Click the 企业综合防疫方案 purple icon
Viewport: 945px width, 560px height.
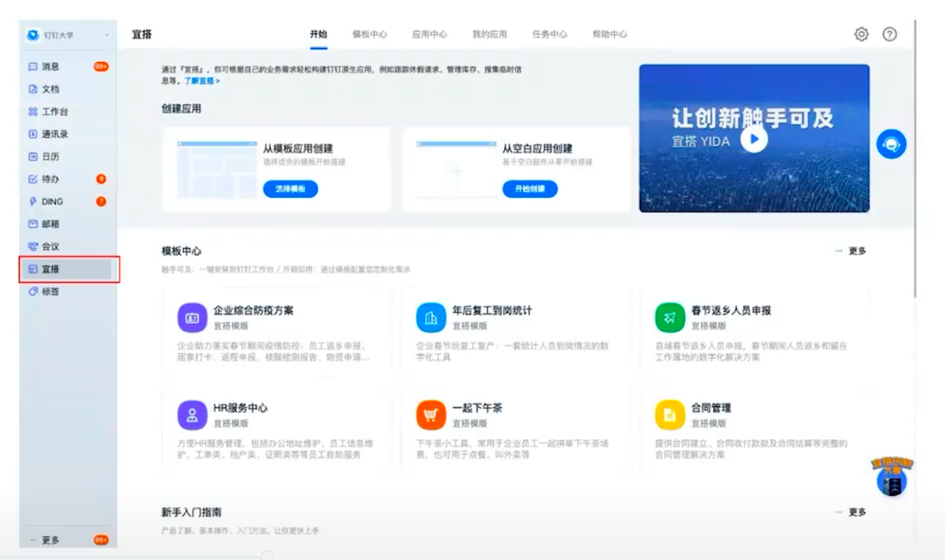(192, 318)
